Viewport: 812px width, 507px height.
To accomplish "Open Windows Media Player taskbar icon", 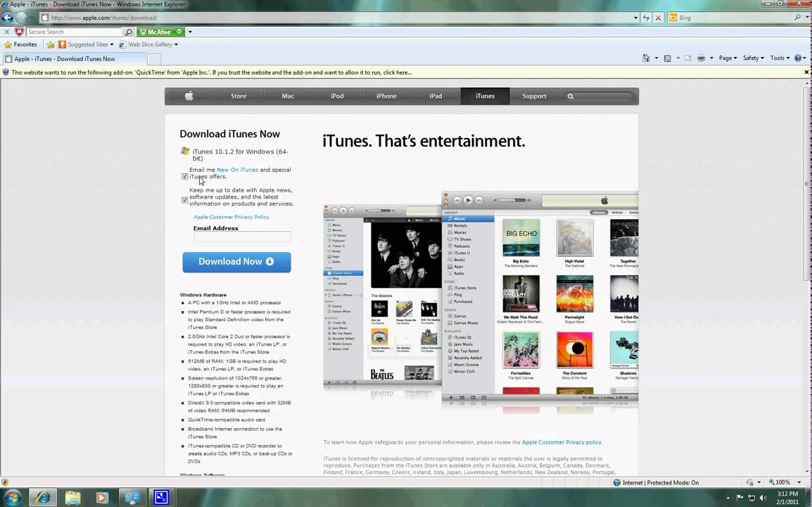I will click(x=101, y=498).
